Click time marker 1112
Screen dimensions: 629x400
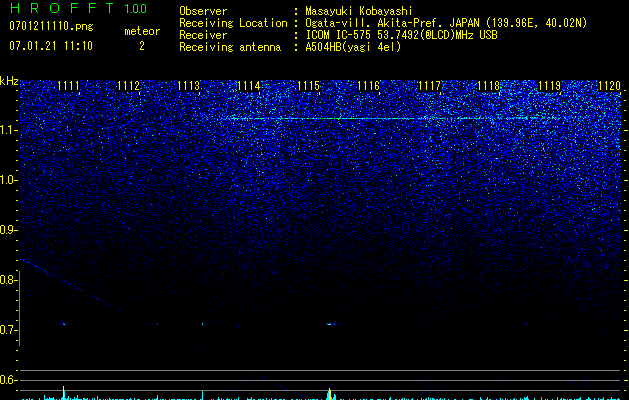point(128,86)
